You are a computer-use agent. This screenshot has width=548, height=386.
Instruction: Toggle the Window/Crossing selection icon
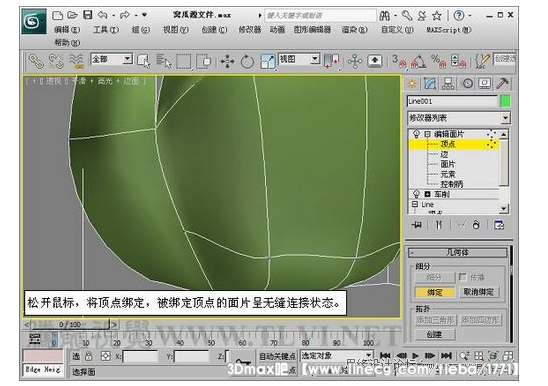(204, 62)
